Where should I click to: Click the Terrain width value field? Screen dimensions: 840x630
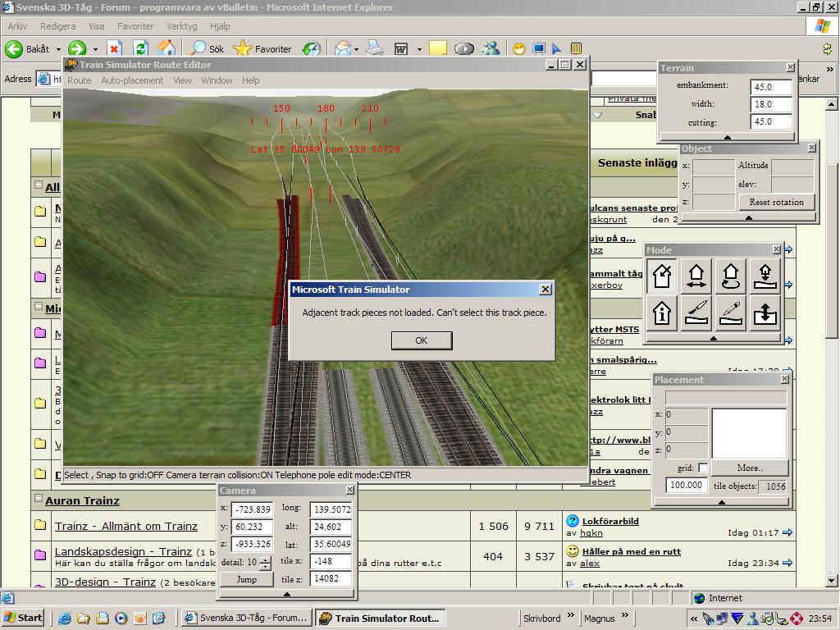click(x=771, y=104)
